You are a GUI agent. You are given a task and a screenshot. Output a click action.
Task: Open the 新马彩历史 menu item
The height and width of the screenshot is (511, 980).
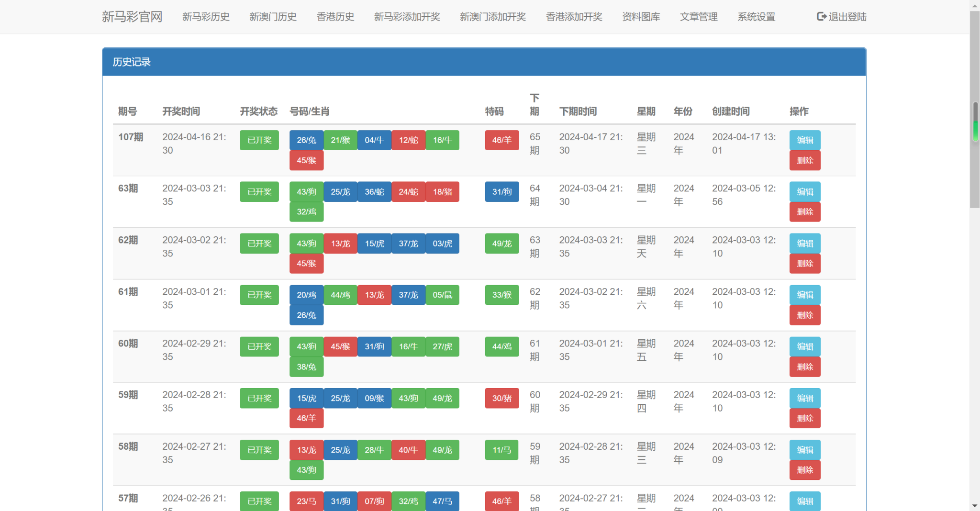coord(206,17)
